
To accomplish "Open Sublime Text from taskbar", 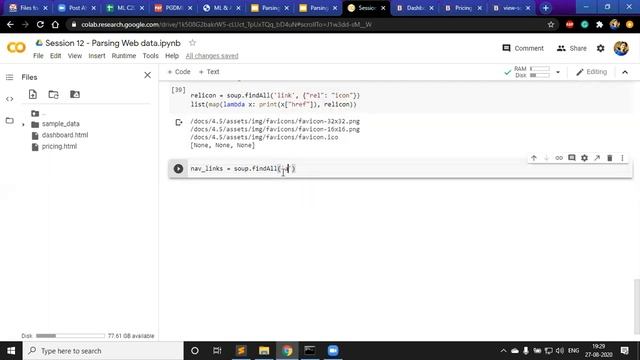I will (241, 351).
